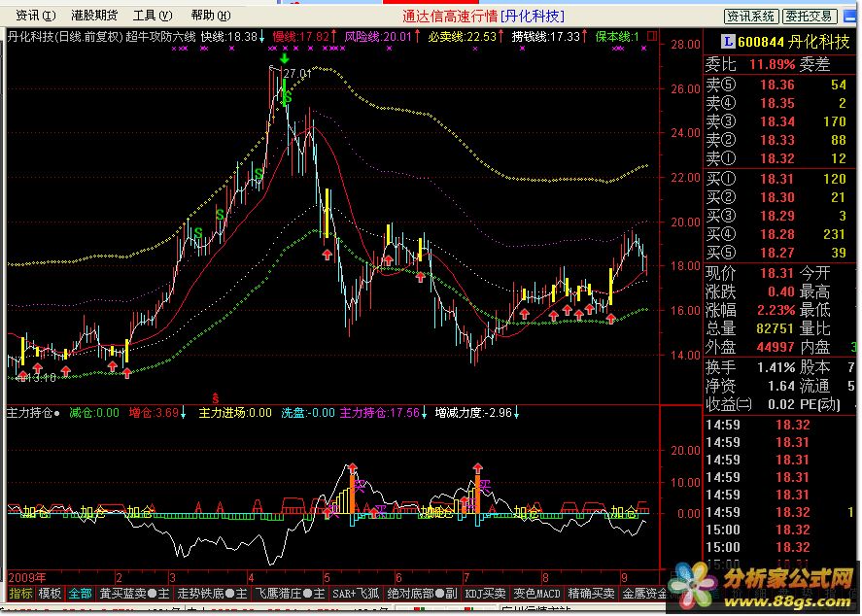Click the orange bar beside the first 买 label

[352, 493]
